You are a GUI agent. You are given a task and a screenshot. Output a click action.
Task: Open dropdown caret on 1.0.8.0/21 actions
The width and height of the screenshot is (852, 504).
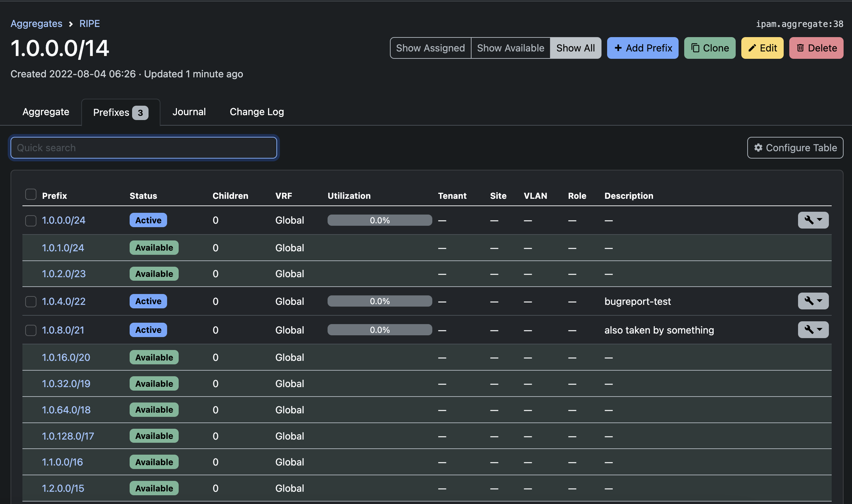[x=820, y=329]
